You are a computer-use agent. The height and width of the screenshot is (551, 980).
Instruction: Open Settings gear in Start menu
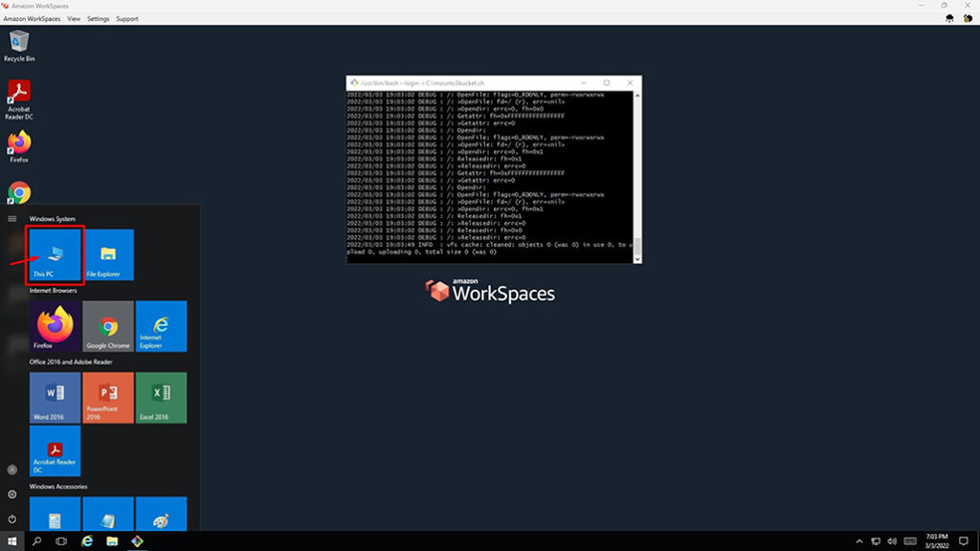point(11,495)
